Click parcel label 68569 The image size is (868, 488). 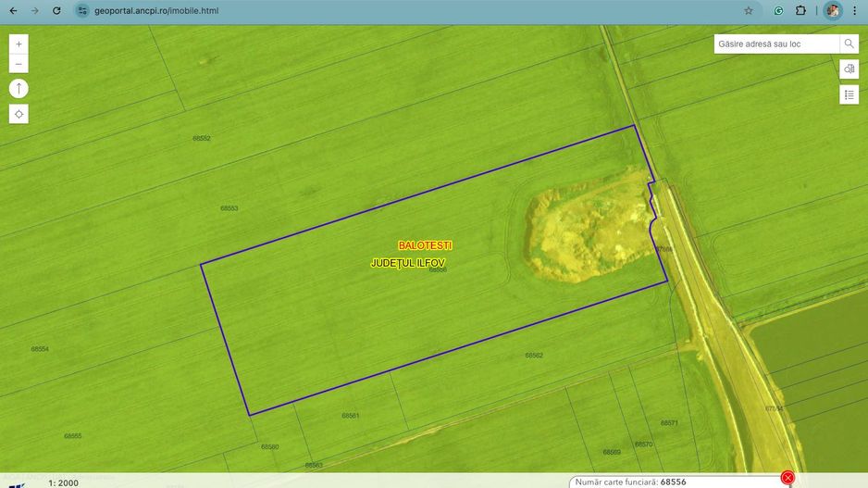(x=612, y=452)
